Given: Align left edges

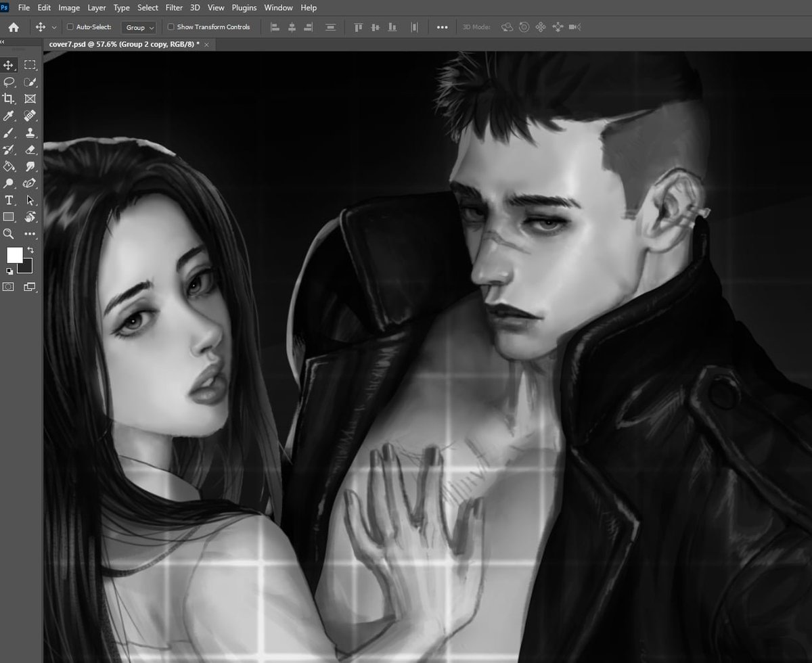Looking at the screenshot, I should point(275,27).
